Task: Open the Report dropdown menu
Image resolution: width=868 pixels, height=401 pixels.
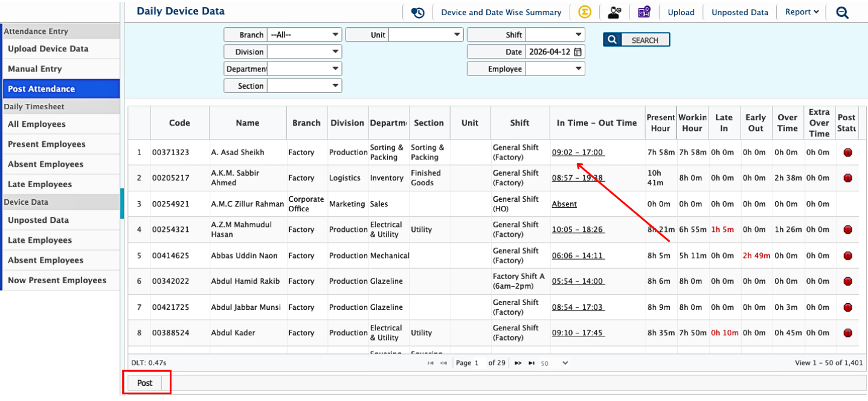Action: (802, 12)
